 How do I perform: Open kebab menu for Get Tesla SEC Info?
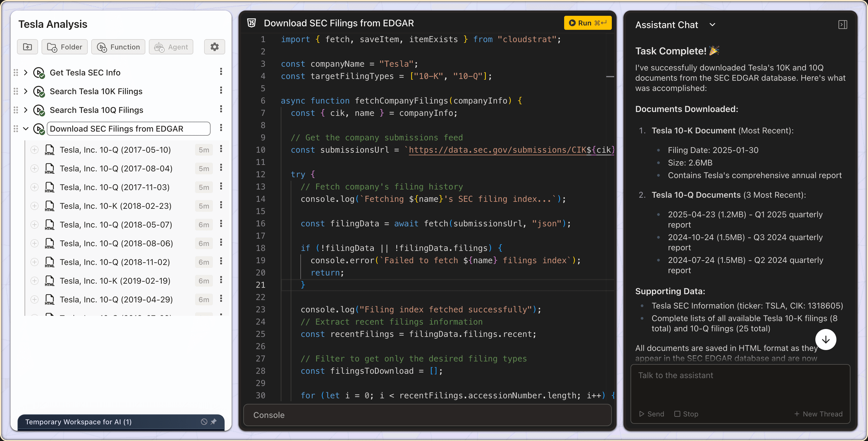(x=221, y=71)
